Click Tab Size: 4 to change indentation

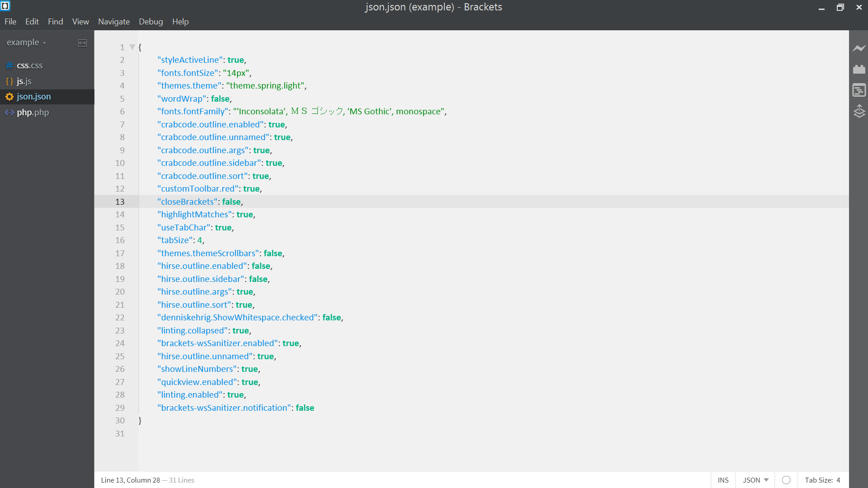coord(821,480)
